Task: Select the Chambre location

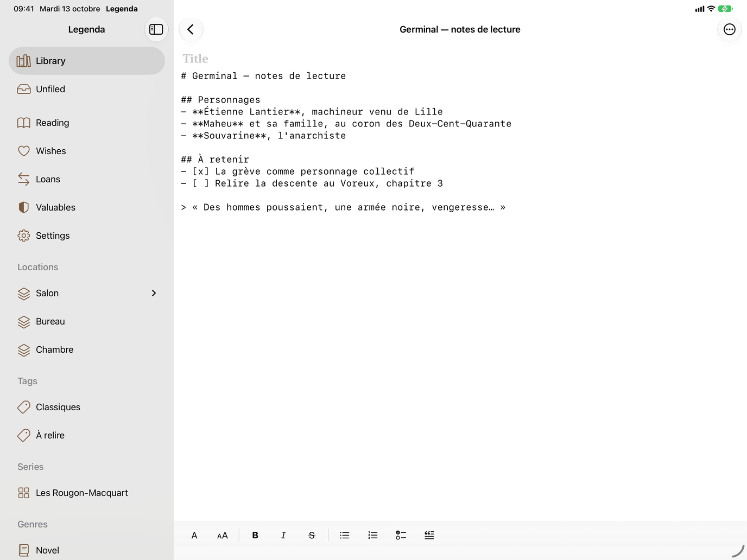Action: (87, 349)
